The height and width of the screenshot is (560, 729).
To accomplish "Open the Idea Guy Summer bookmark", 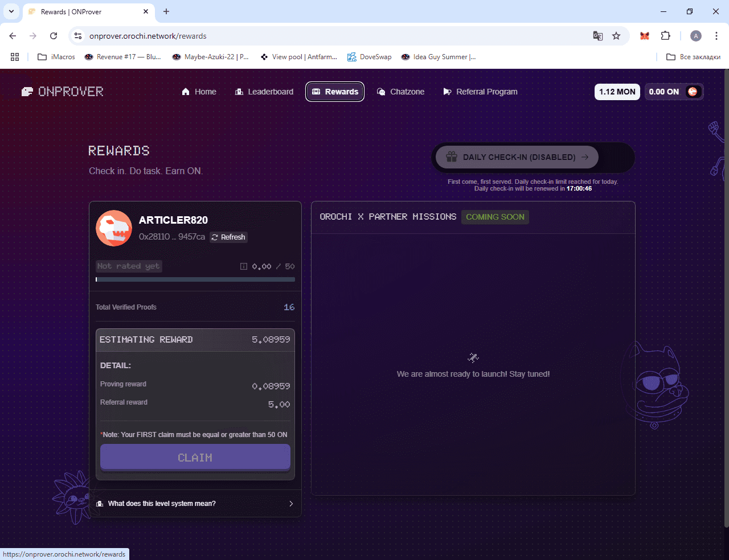I will 439,57.
